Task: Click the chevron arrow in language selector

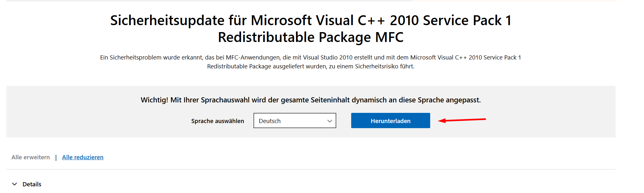Action: click(330, 121)
